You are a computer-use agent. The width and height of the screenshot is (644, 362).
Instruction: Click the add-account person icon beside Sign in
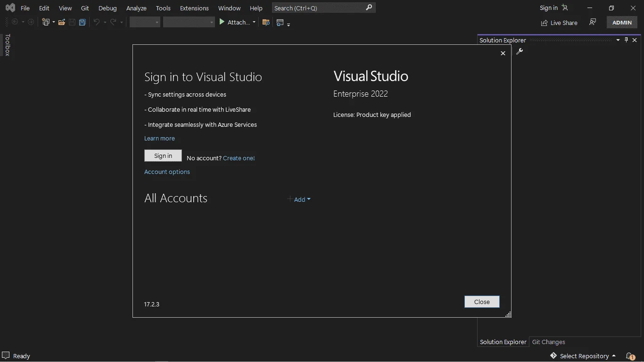pos(565,8)
